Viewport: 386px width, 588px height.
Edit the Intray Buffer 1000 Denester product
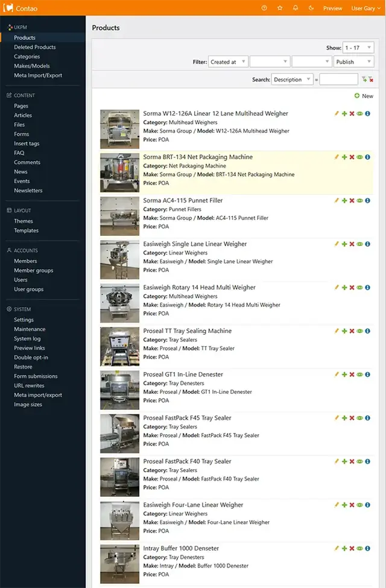tap(337, 548)
